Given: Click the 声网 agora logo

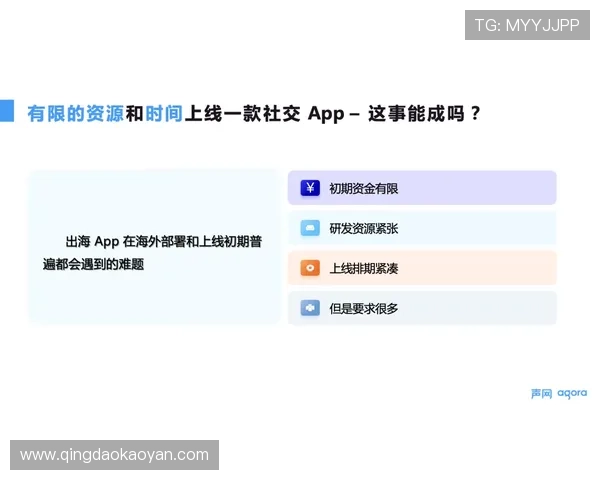Looking at the screenshot, I should 559,393.
